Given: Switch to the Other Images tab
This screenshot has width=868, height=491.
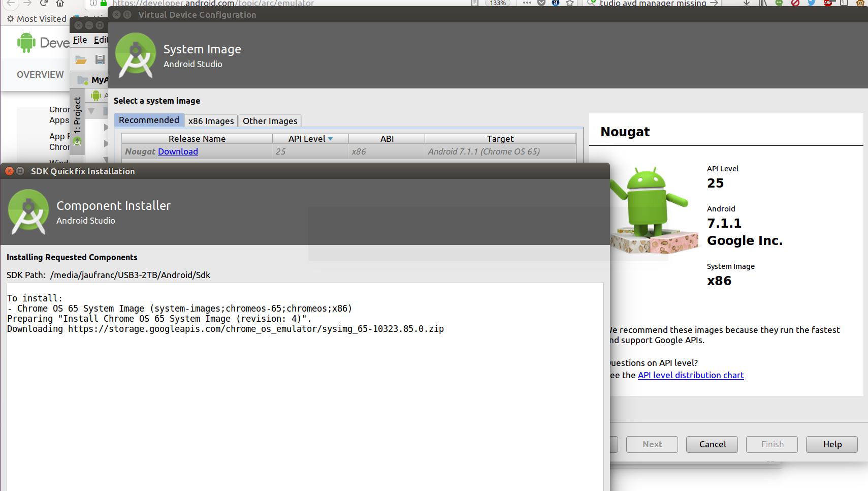Looking at the screenshot, I should [270, 121].
